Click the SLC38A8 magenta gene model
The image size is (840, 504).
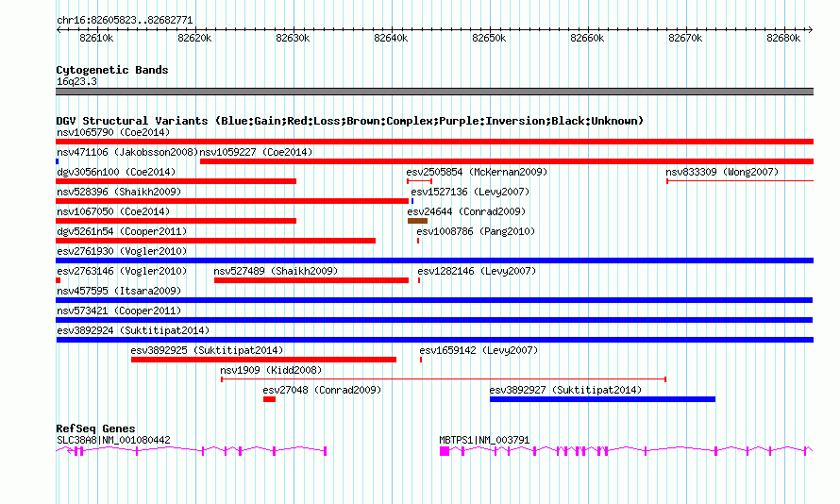(192, 451)
